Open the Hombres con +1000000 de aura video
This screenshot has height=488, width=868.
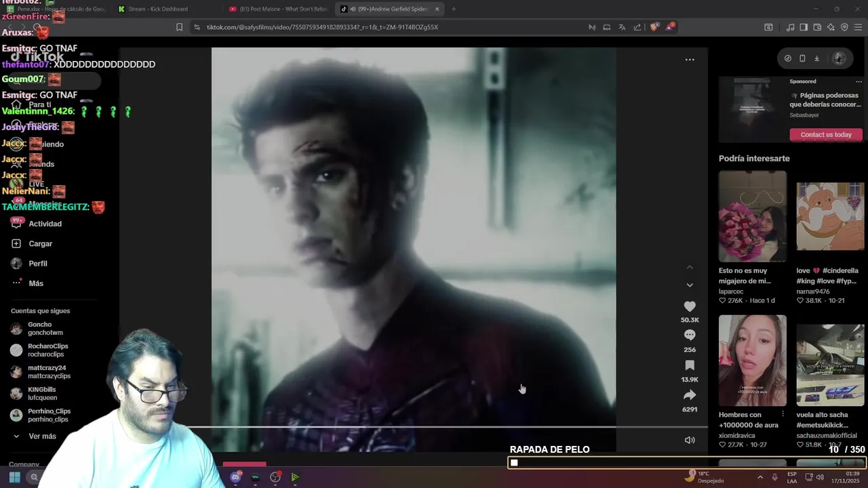753,361
